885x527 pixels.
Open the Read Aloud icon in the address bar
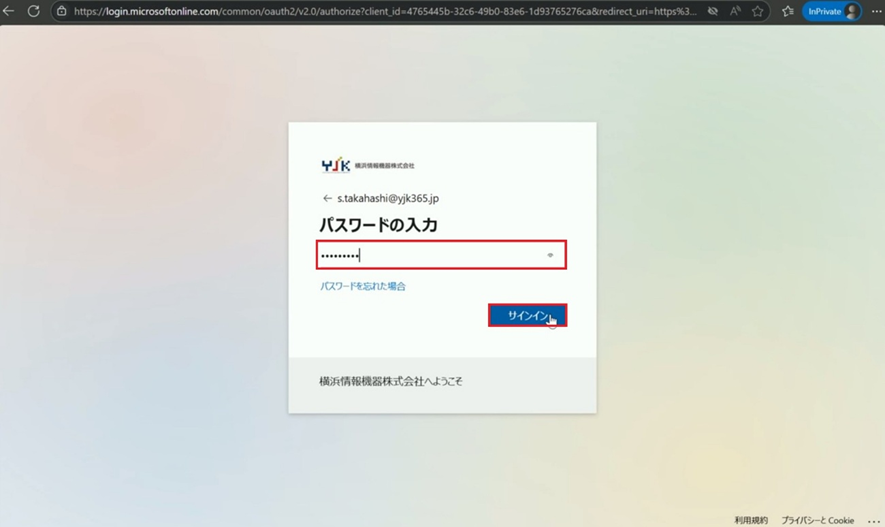(735, 11)
